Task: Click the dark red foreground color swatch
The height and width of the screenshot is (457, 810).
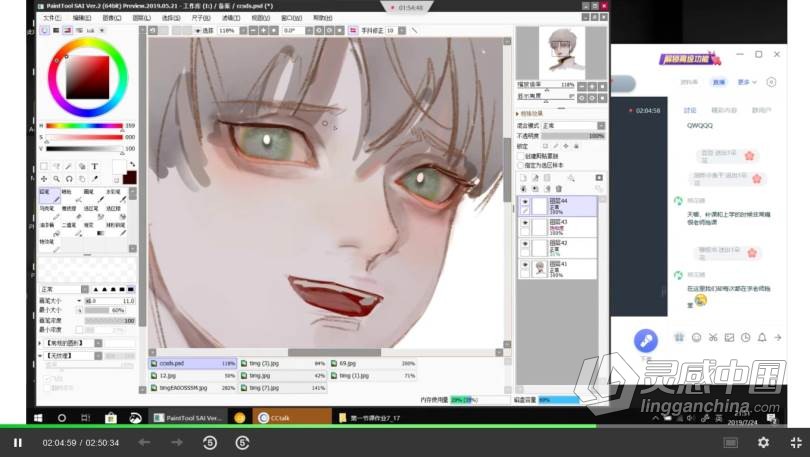Action: 130,178
